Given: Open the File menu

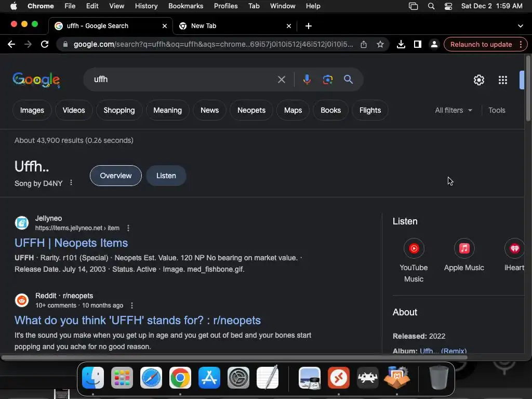Looking at the screenshot, I should point(70,6).
